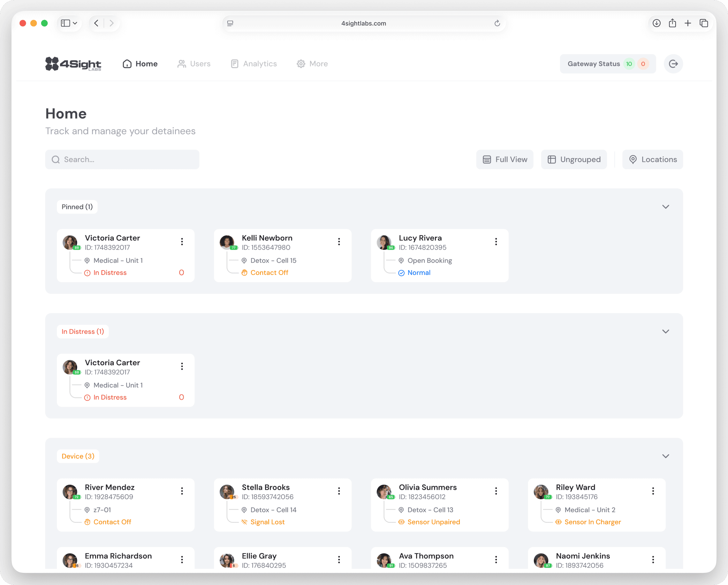Open Riley Ward's three-dot menu
This screenshot has width=728, height=585.
(653, 491)
